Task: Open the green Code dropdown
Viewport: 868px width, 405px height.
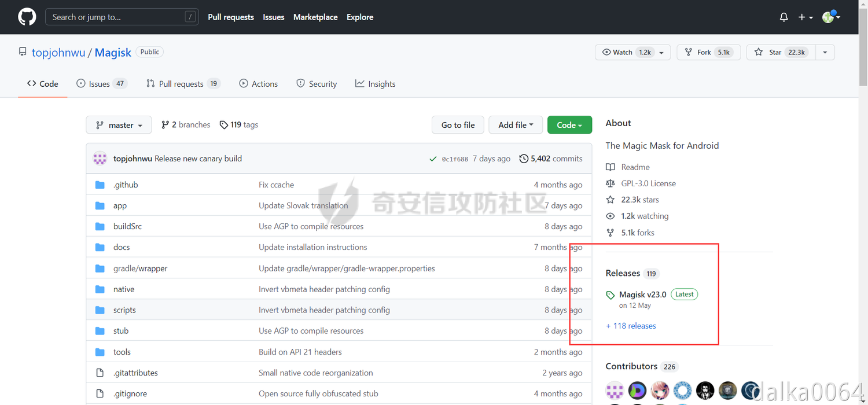Action: (x=569, y=125)
